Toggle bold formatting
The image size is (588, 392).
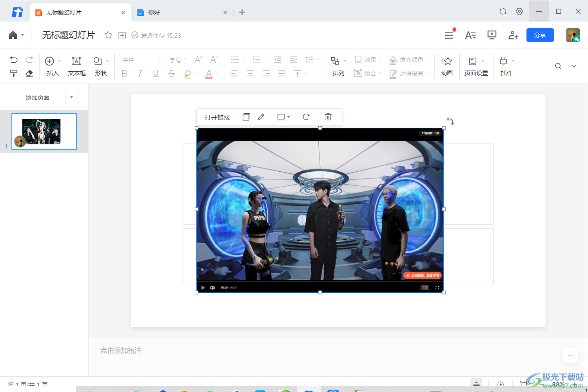[125, 73]
